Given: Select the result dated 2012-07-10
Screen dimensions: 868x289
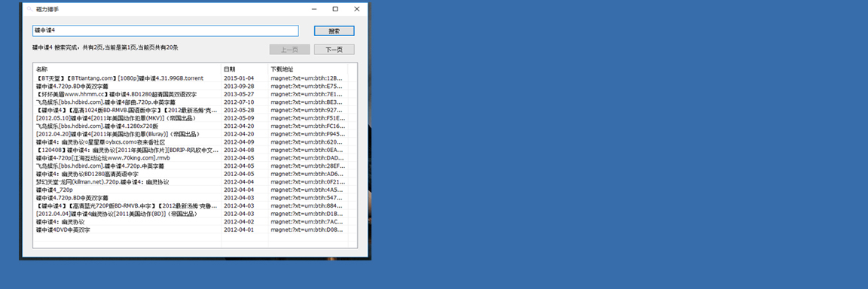Looking at the screenshot, I should click(191, 102).
